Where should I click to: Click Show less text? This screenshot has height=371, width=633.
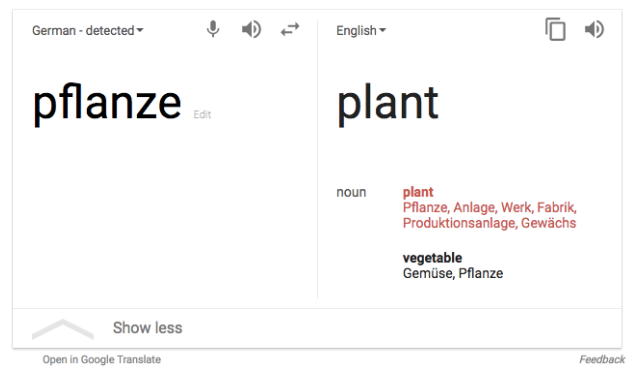click(x=148, y=328)
